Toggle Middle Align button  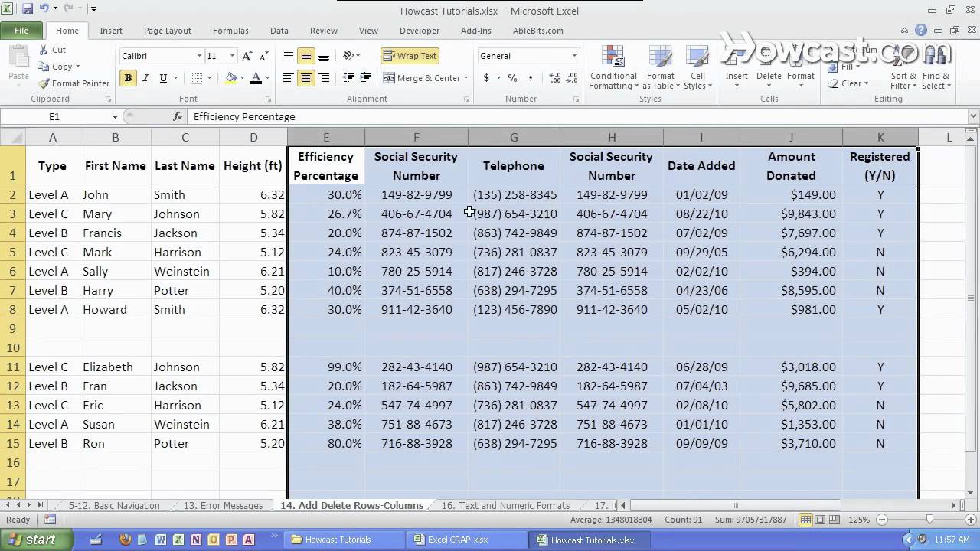pyautogui.click(x=306, y=56)
